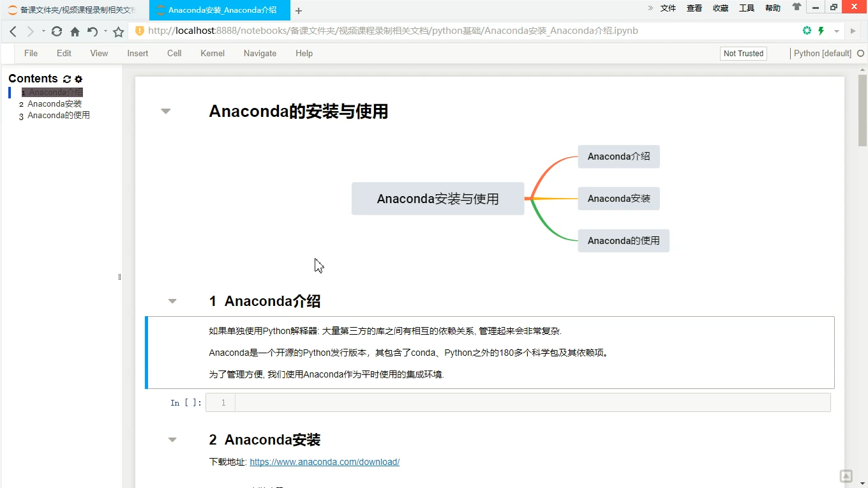
Task: Click the browser back arrow
Action: (x=13, y=31)
